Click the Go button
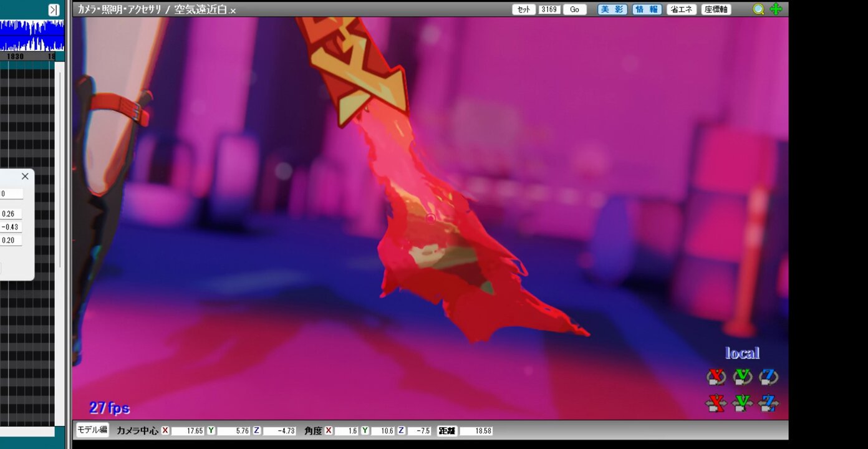 [575, 9]
